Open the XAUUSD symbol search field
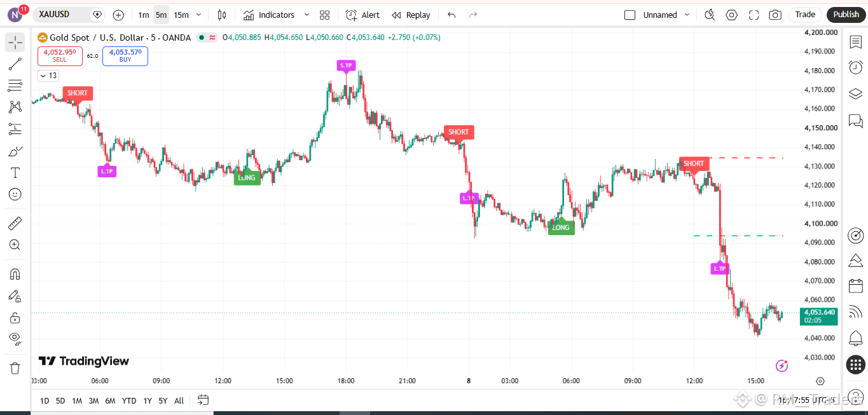Image resolution: width=868 pixels, height=415 pixels. [69, 15]
